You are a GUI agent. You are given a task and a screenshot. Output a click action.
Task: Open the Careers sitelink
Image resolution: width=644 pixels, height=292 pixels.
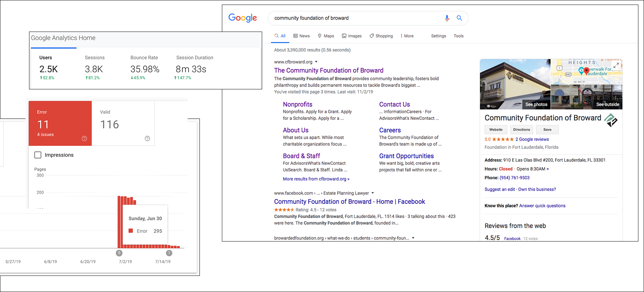390,130
